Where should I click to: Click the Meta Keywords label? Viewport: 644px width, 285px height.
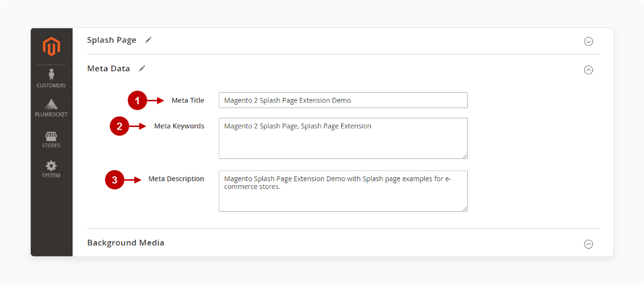point(179,126)
